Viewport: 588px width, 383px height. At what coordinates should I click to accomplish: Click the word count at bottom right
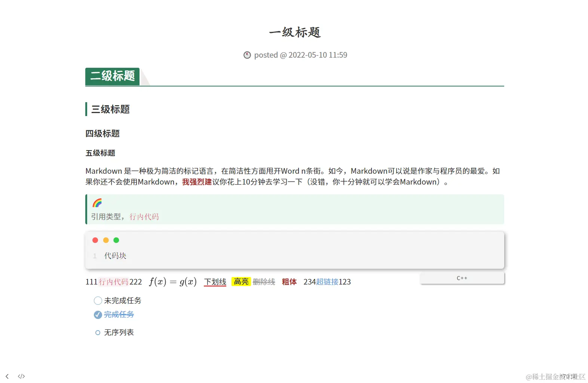pos(569,376)
